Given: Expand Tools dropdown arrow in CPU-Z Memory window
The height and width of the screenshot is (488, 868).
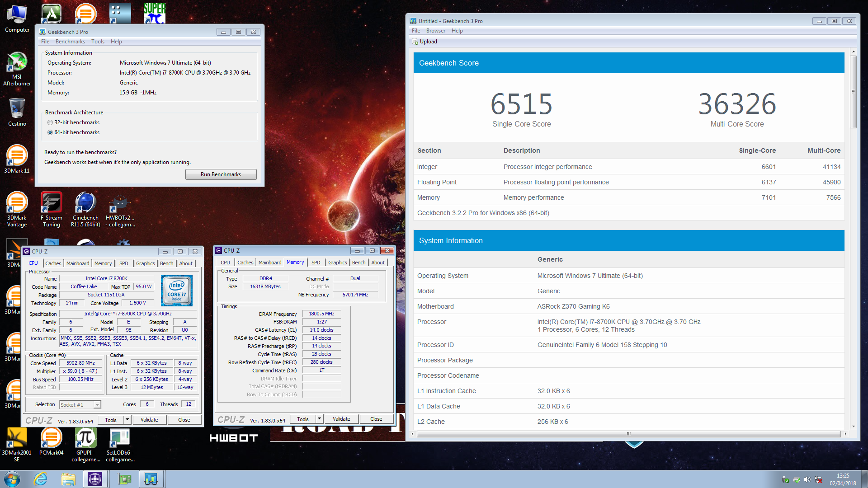Looking at the screenshot, I should [x=320, y=419].
